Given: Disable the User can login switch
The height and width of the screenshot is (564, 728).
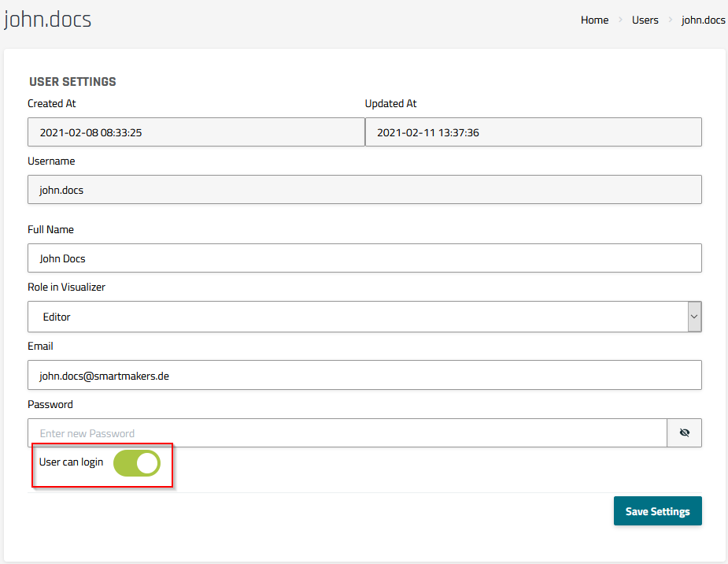Looking at the screenshot, I should click(x=137, y=463).
